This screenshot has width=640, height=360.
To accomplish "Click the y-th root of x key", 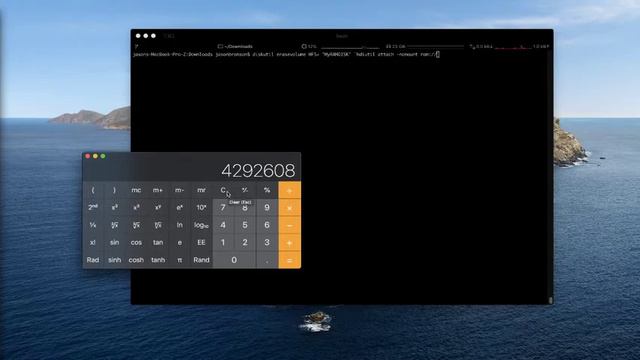I will pyautogui.click(x=158, y=225).
